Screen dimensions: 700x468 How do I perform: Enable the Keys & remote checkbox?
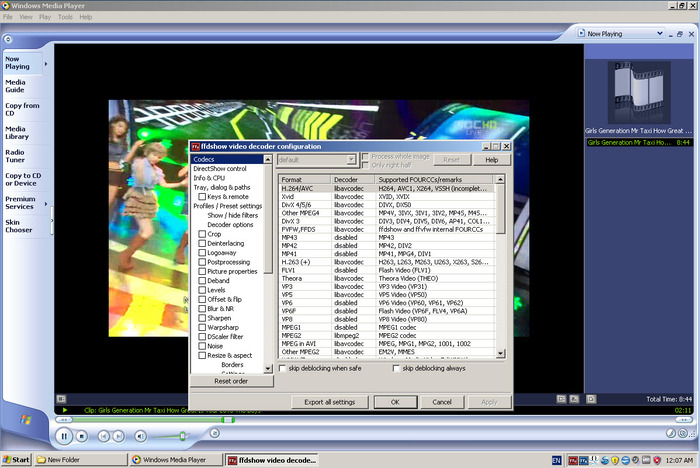202,196
